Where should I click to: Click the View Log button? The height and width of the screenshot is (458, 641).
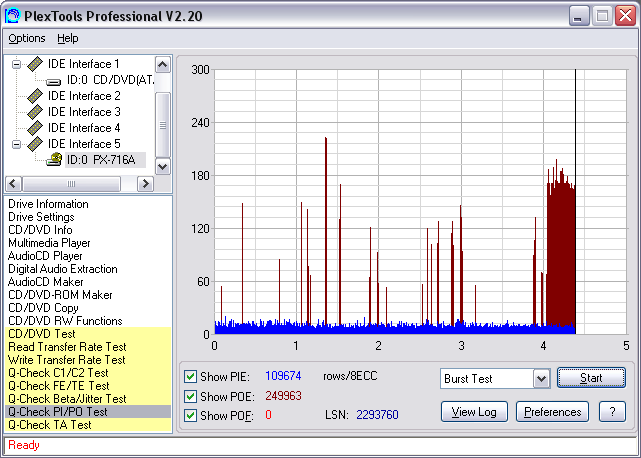(474, 412)
